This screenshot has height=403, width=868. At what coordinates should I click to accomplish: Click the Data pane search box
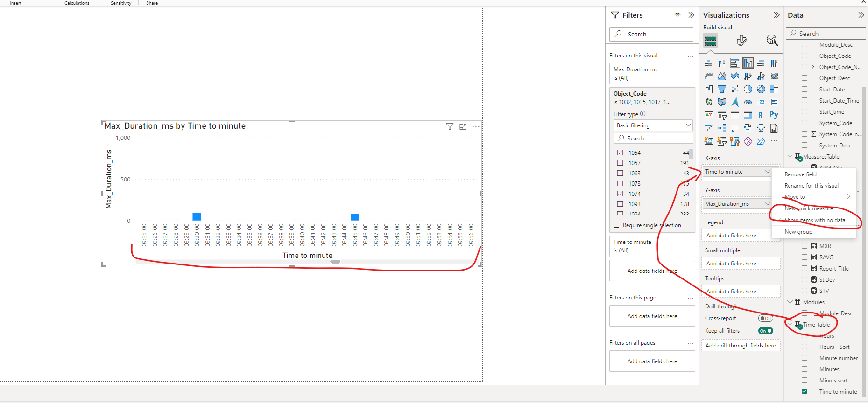point(826,34)
